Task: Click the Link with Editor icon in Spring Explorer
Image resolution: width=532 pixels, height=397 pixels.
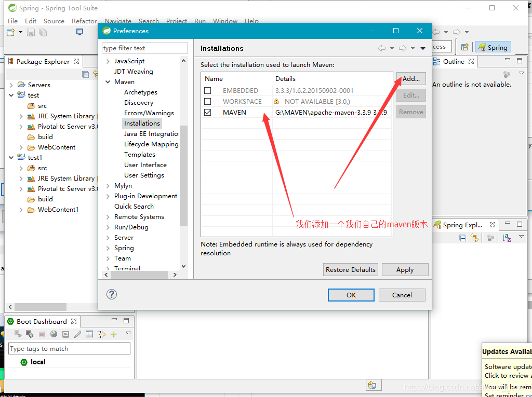Action: coord(474,238)
